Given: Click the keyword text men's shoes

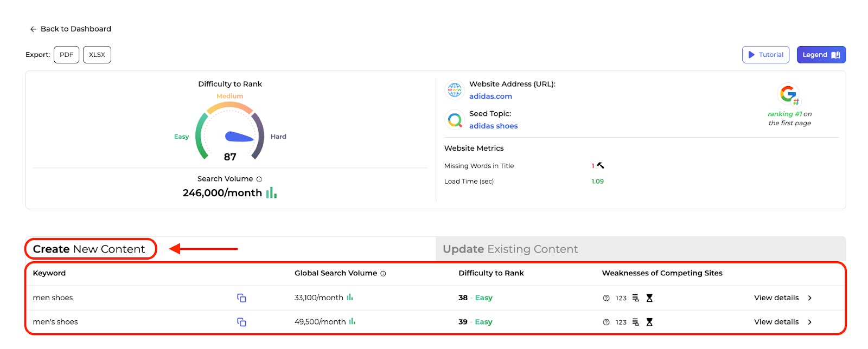Looking at the screenshot, I should click(x=55, y=322).
